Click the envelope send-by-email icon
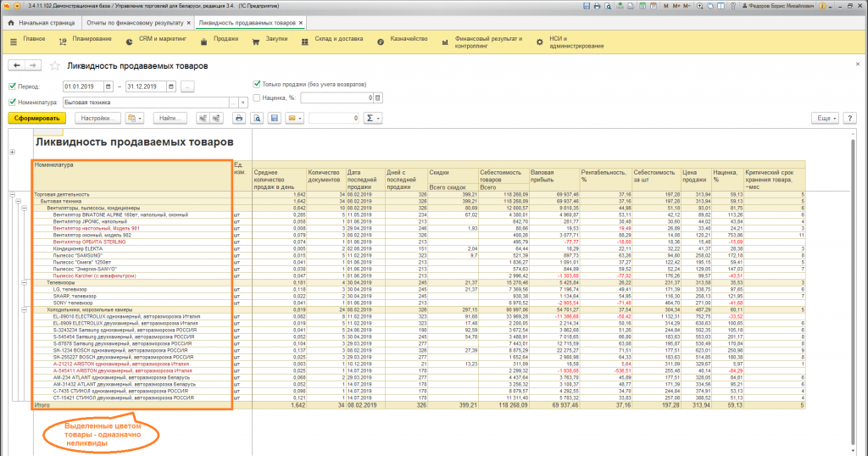Image resolution: width=868 pixels, height=456 pixels. (x=291, y=118)
